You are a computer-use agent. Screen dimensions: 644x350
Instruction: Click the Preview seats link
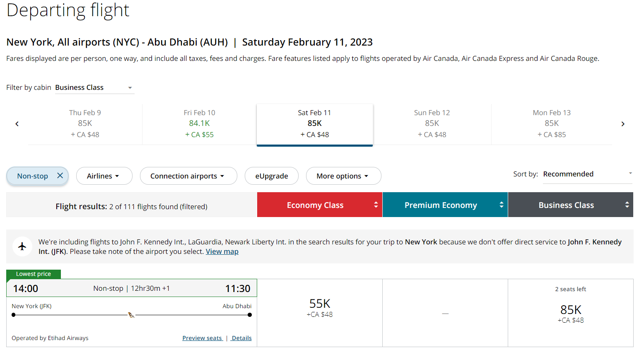[x=202, y=338]
